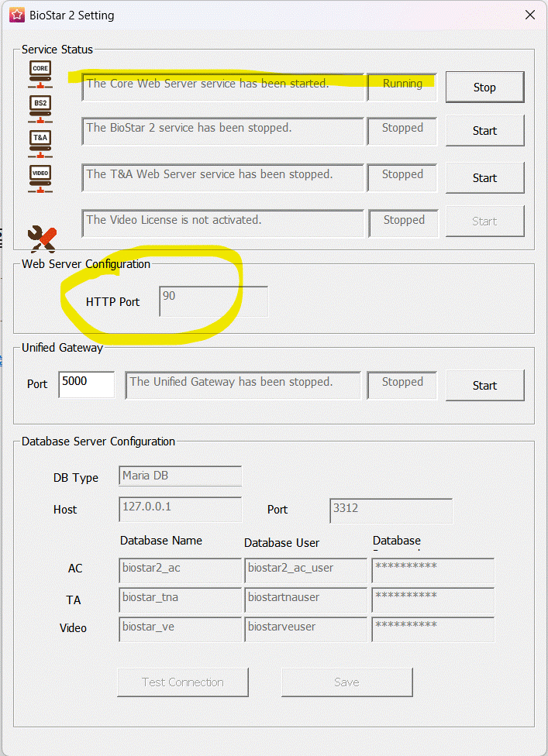This screenshot has height=756, width=548.
Task: Close the BioStar 2 Setting window
Action: pos(530,15)
